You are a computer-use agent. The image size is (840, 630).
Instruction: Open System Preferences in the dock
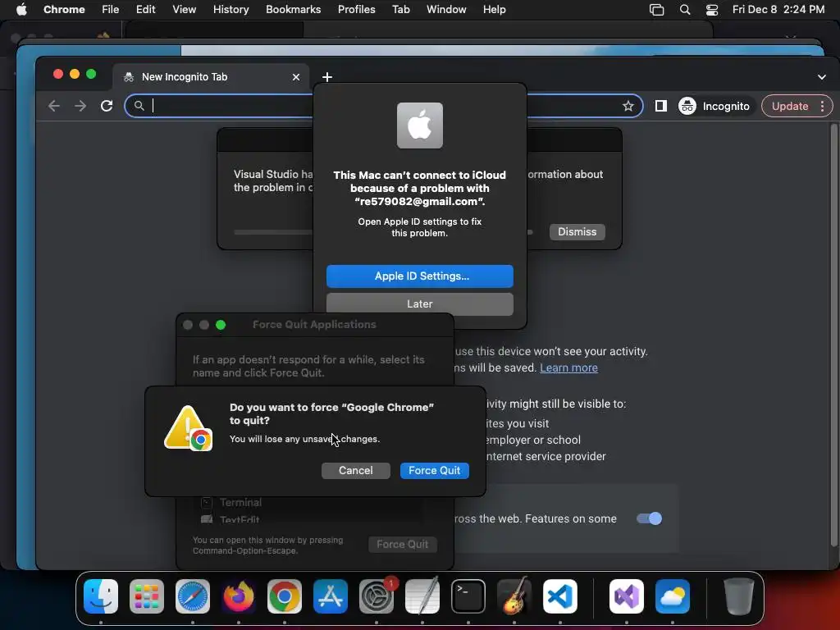376,596
